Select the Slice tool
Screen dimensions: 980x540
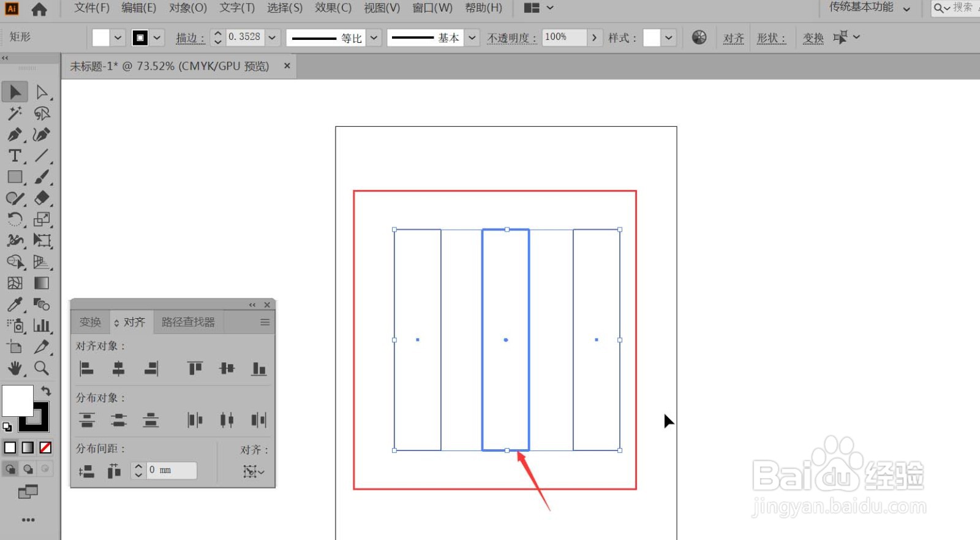[x=42, y=347]
